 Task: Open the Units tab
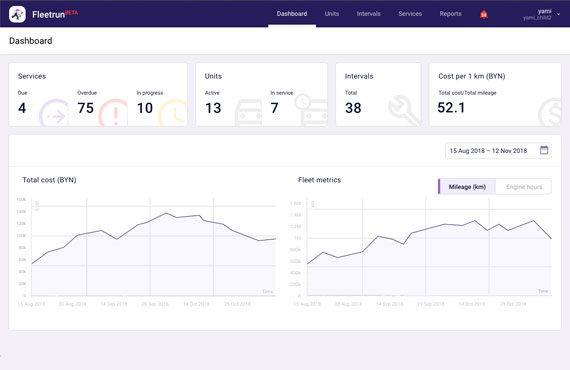coord(332,14)
